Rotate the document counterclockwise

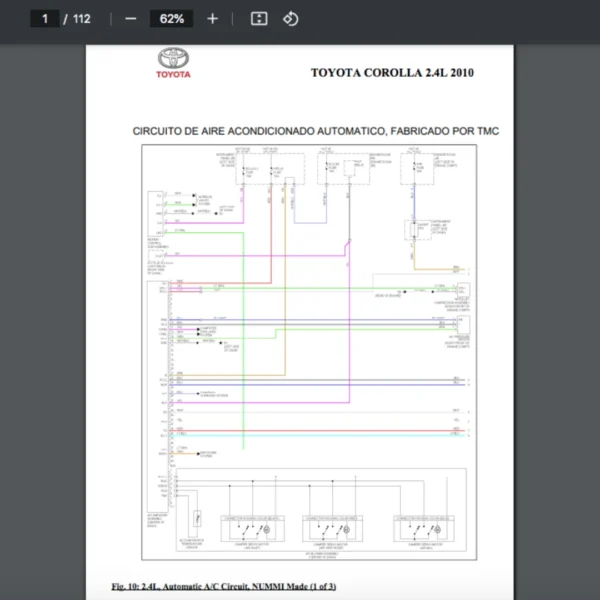pos(290,19)
